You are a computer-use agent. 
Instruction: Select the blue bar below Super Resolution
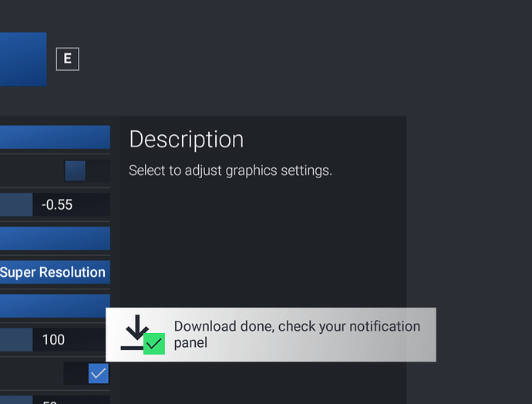click(55, 306)
